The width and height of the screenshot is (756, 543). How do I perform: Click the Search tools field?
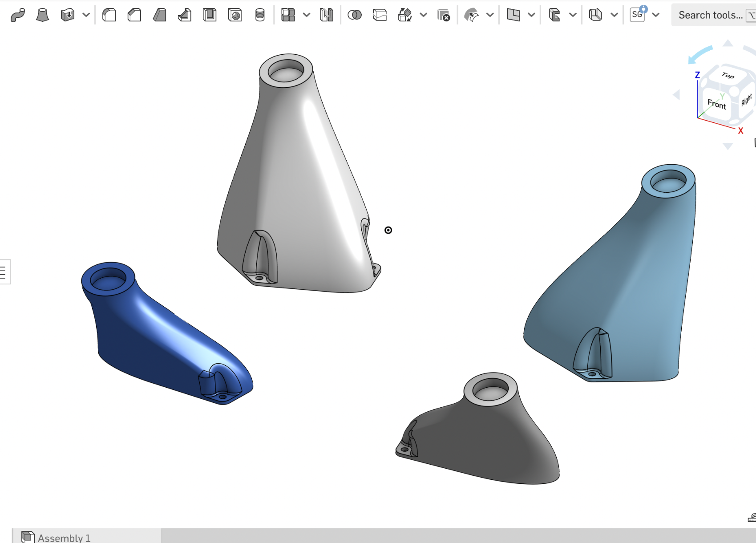click(x=713, y=15)
